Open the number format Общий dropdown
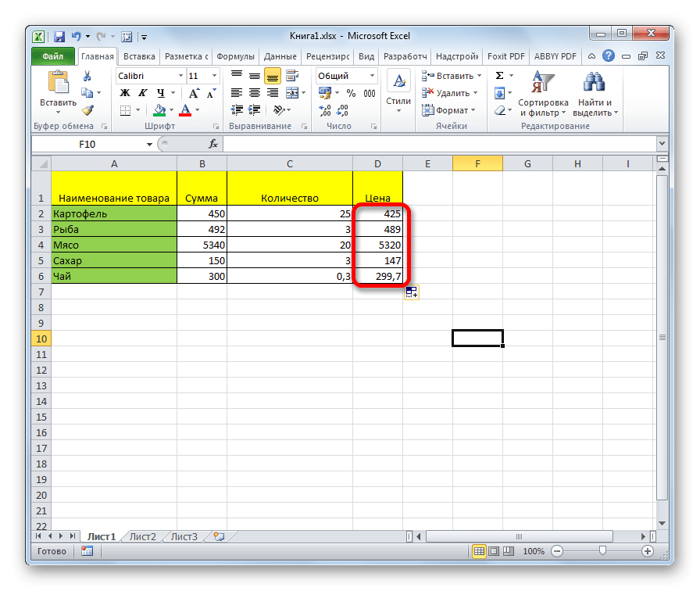The height and width of the screenshot is (591, 700). [373, 76]
